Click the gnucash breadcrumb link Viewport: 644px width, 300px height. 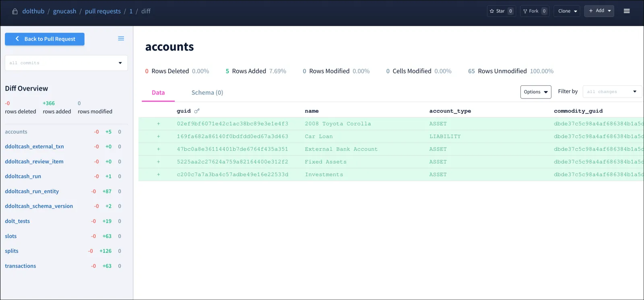click(64, 11)
